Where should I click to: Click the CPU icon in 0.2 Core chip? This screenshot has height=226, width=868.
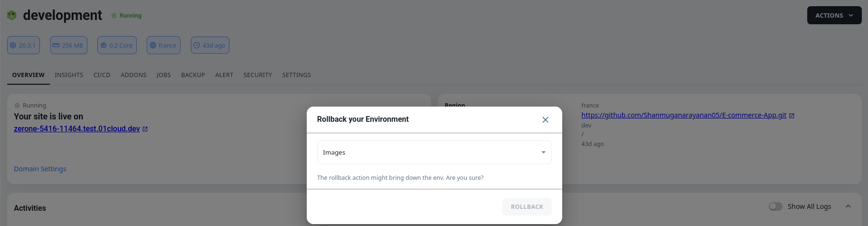pos(104,45)
